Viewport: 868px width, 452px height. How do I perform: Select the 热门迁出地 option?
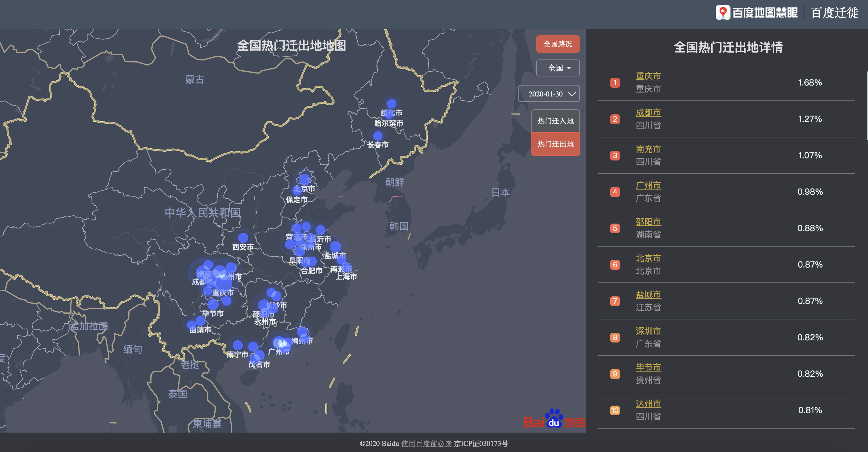pos(555,144)
